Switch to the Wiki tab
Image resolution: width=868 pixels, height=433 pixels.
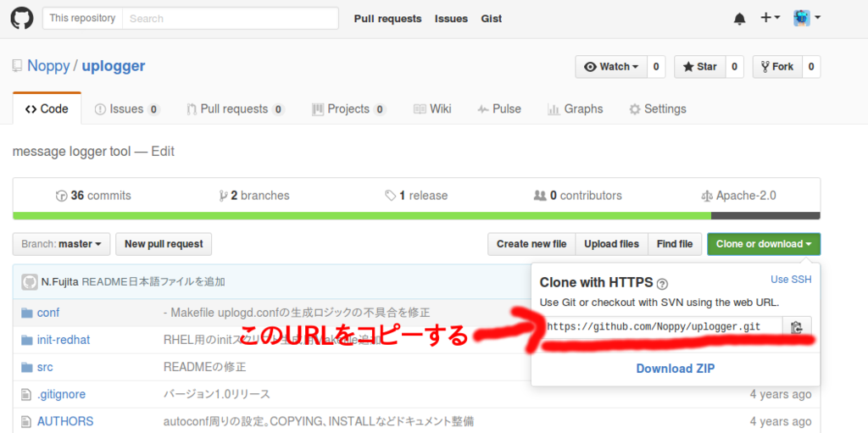point(432,109)
